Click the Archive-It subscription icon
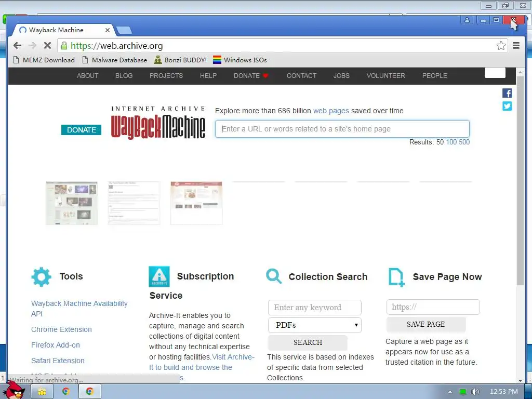The image size is (532, 399). click(x=159, y=276)
